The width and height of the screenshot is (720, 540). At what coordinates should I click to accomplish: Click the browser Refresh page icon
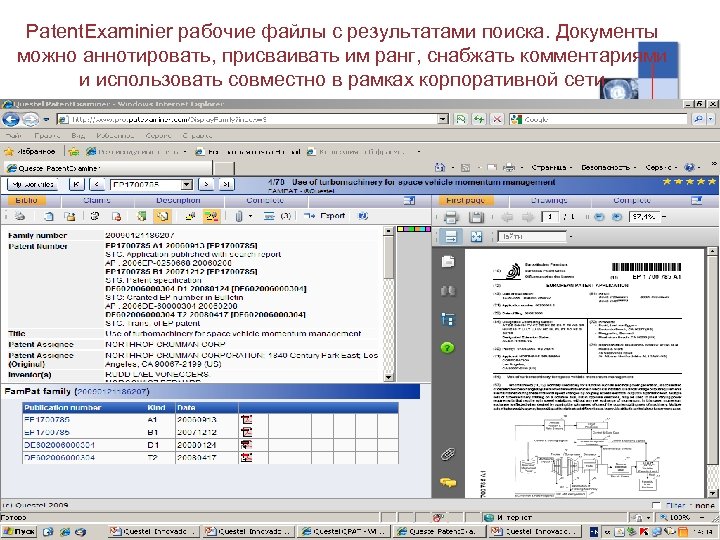pyautogui.click(x=479, y=119)
